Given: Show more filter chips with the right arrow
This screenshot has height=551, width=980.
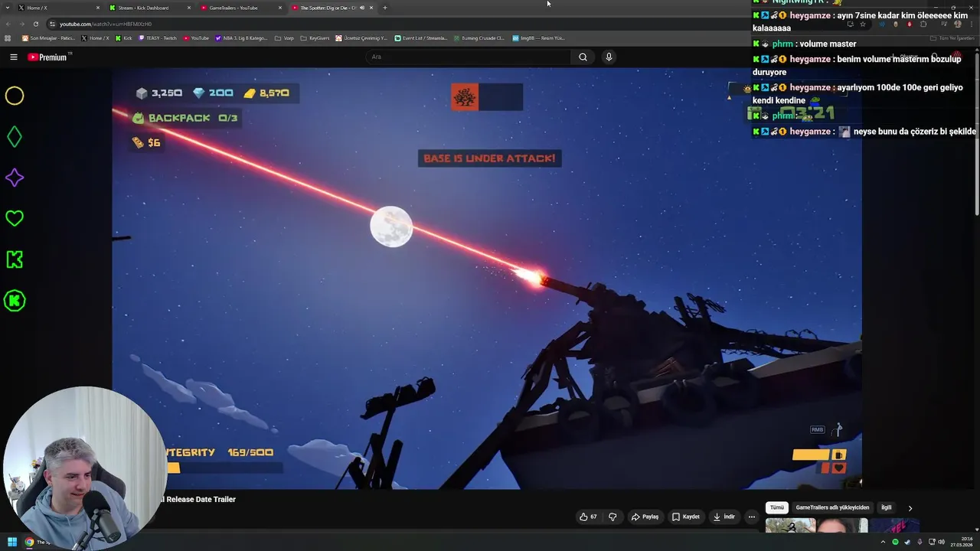Looking at the screenshot, I should tap(910, 507).
